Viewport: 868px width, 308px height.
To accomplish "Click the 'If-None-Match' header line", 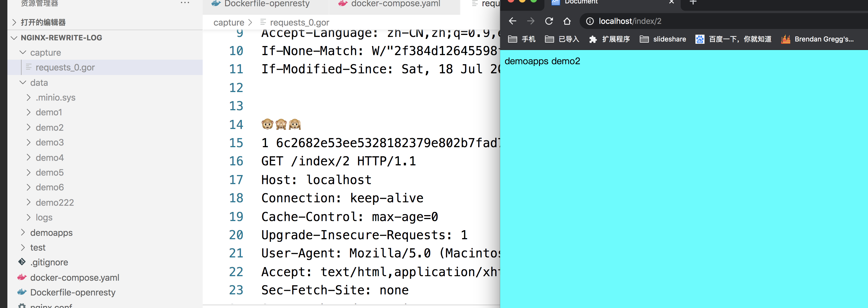I will click(x=380, y=51).
